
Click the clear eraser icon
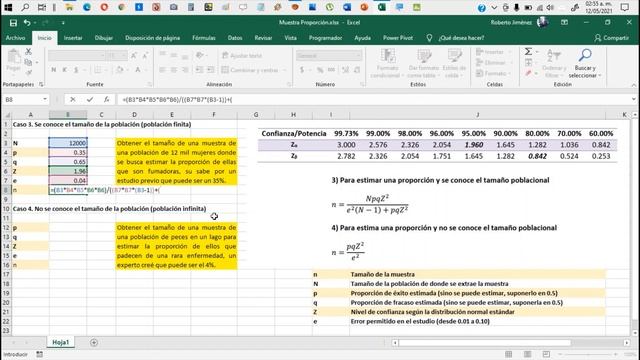click(528, 73)
